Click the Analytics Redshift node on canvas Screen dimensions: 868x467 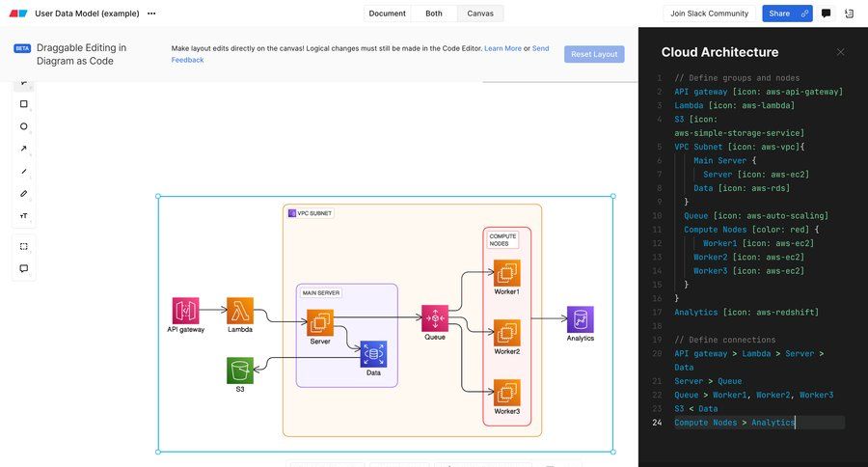pyautogui.click(x=581, y=320)
